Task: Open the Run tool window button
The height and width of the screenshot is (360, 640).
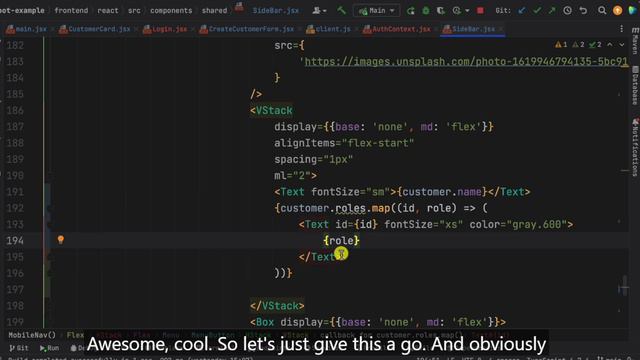Action: (49, 348)
